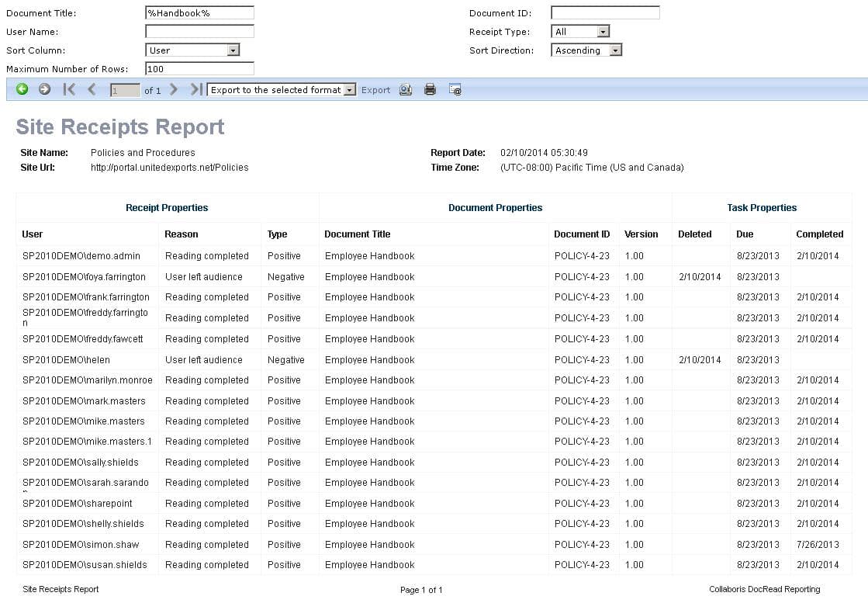This screenshot has width=868, height=610.
Task: Open the Sort Column dropdown
Action: [233, 50]
